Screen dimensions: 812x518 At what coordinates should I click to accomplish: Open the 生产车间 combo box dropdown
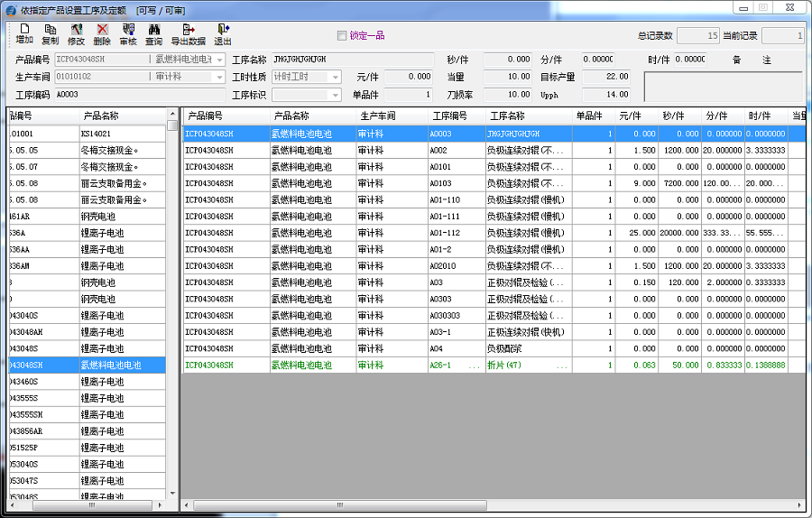pyautogui.click(x=218, y=77)
